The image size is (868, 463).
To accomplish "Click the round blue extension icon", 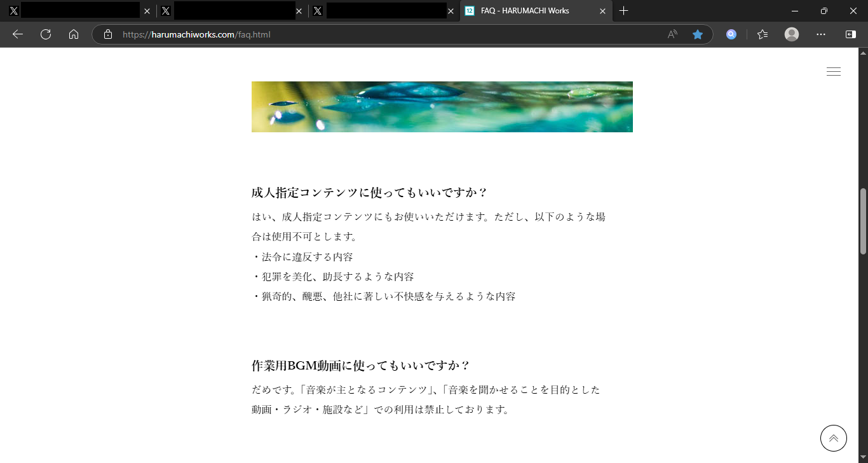I will [731, 34].
